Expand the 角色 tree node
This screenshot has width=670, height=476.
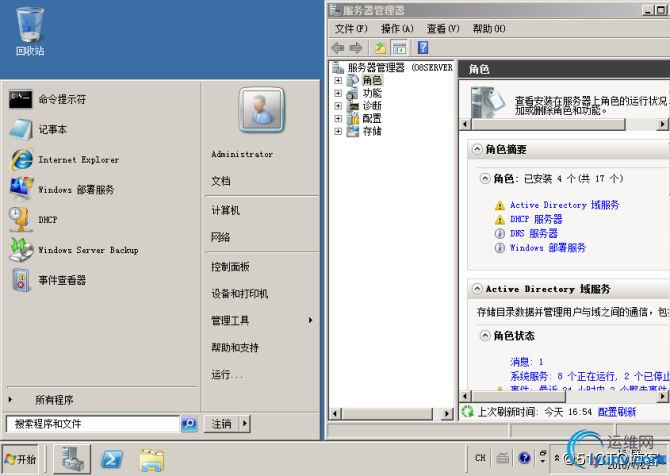tap(338, 80)
